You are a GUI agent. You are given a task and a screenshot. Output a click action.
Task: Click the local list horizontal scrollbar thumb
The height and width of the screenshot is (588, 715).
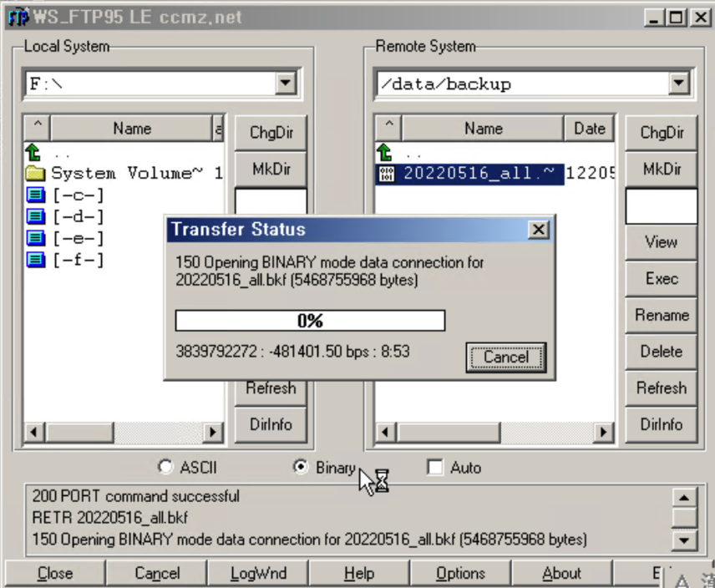tap(79, 432)
